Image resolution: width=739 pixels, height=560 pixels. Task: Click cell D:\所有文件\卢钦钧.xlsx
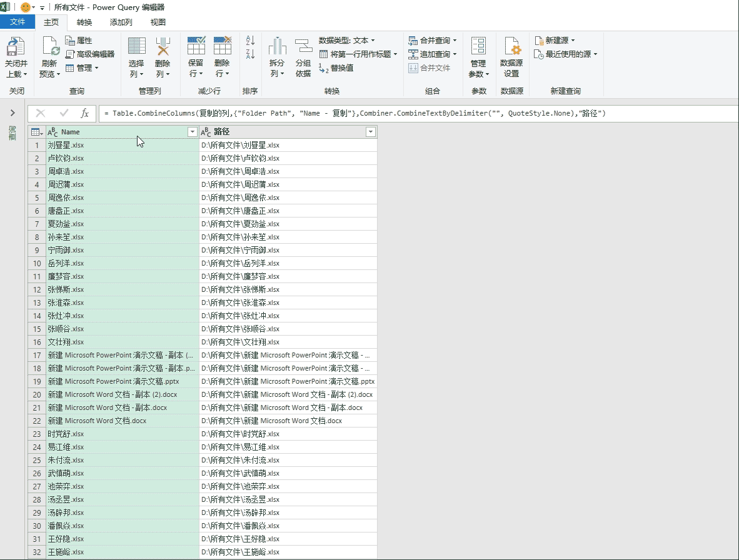[x=288, y=158]
